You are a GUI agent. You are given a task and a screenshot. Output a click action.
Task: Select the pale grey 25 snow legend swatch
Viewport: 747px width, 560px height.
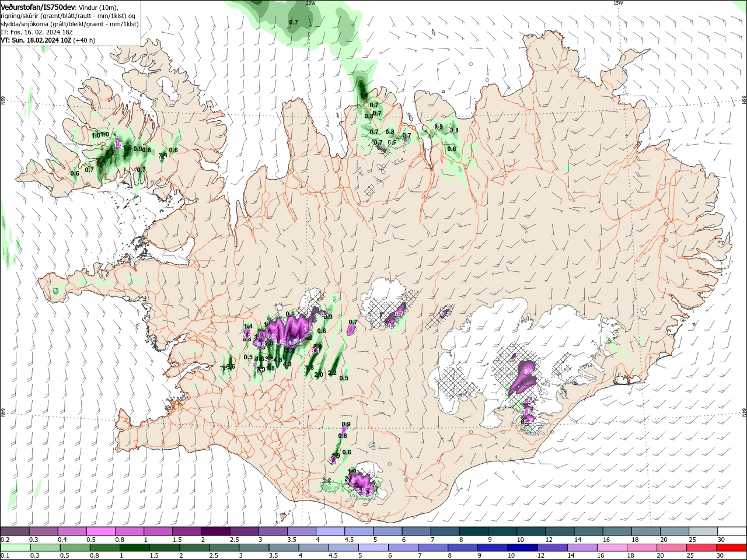pos(704,531)
